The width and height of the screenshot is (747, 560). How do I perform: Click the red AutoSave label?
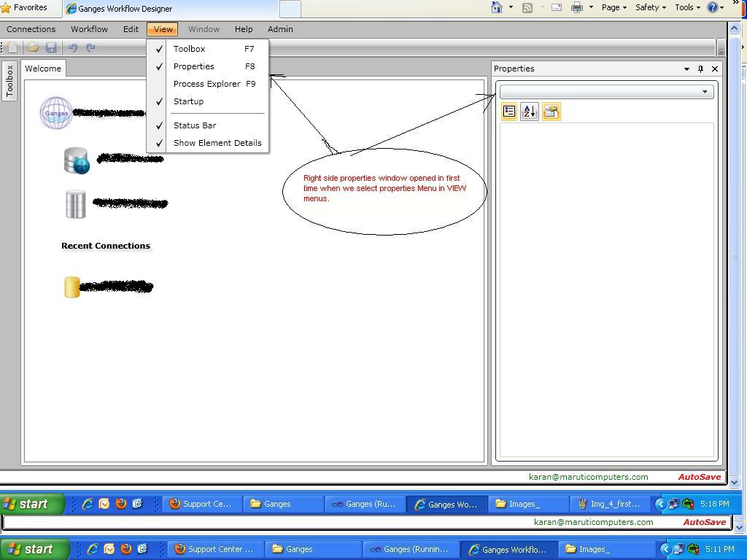point(700,477)
